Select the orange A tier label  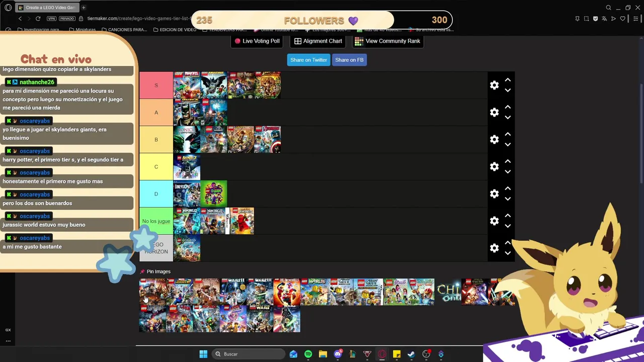pyautogui.click(x=156, y=113)
